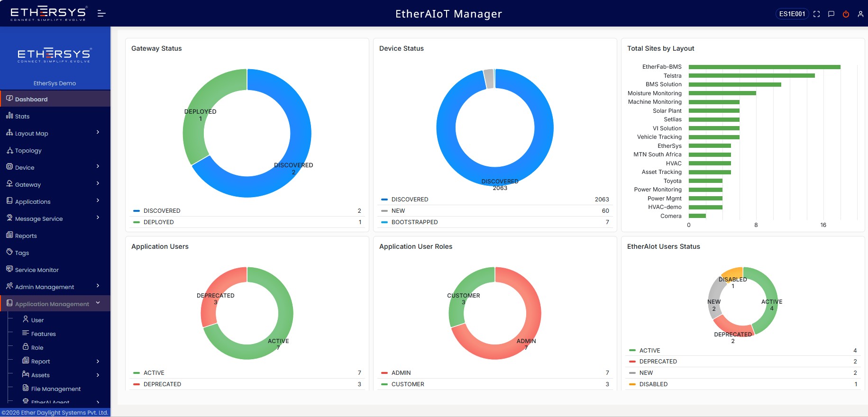This screenshot has width=868, height=417.
Task: Click the Applications icon in sidebar
Action: coord(9,201)
